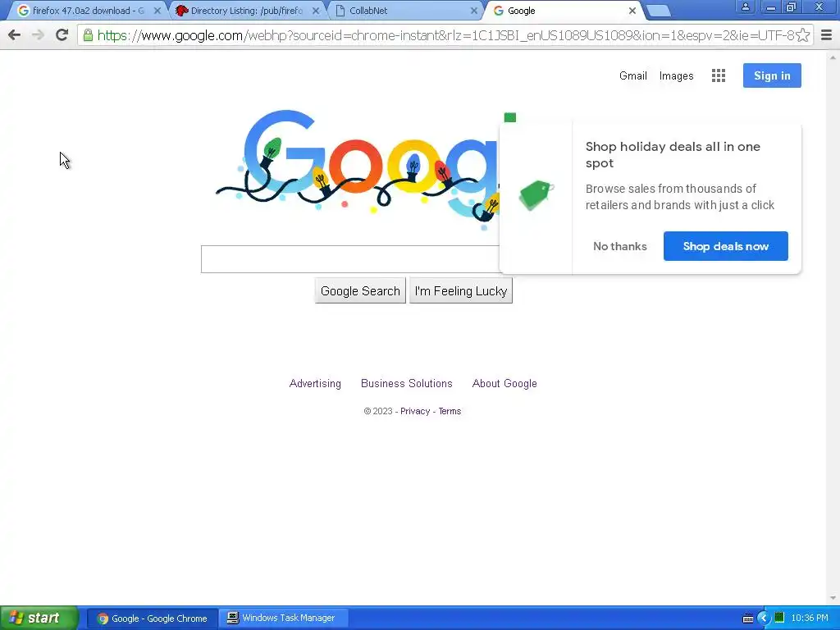Click Shop deals now button

click(726, 246)
